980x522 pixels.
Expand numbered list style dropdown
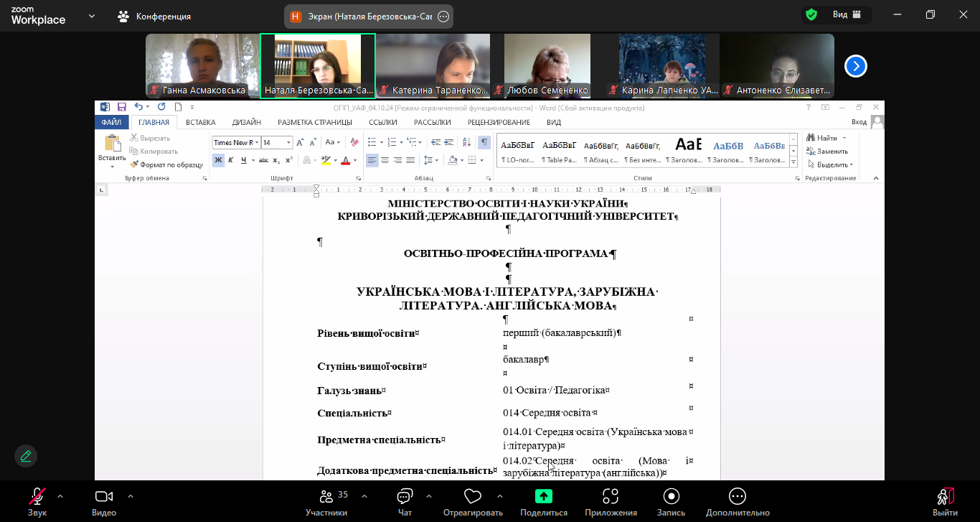(x=402, y=142)
